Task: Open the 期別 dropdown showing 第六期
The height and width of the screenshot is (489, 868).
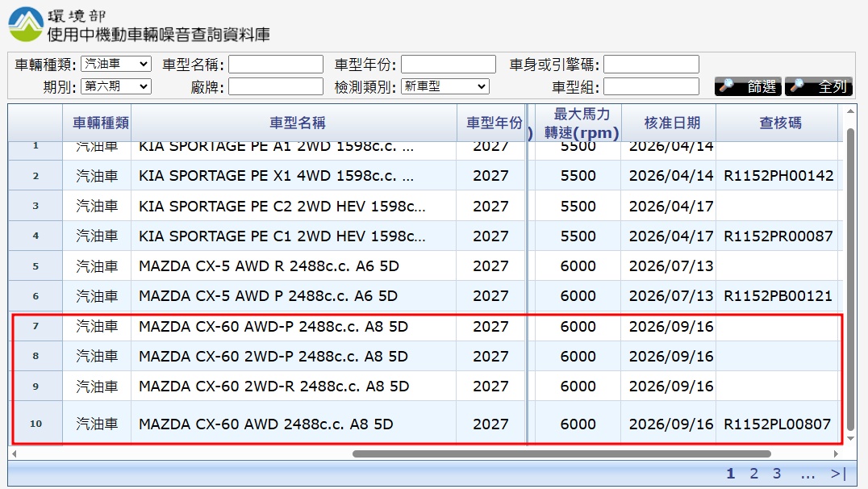Action: click(x=116, y=86)
